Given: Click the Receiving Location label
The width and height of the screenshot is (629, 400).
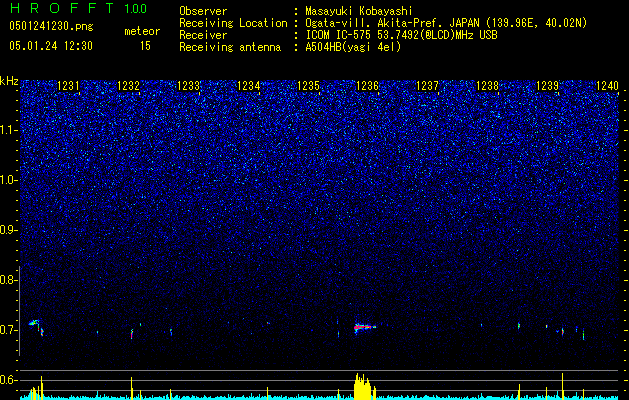Looking at the screenshot, I should 233,23.
